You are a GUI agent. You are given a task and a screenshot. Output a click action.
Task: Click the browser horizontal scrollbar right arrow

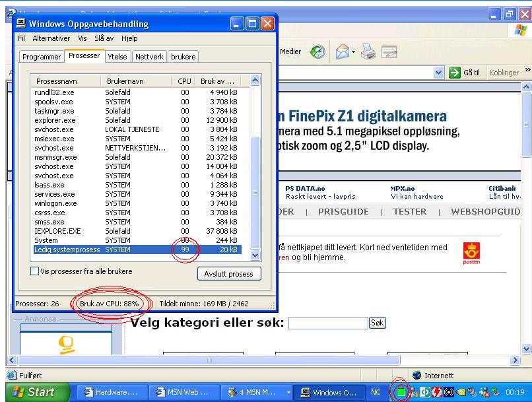[x=515, y=360]
